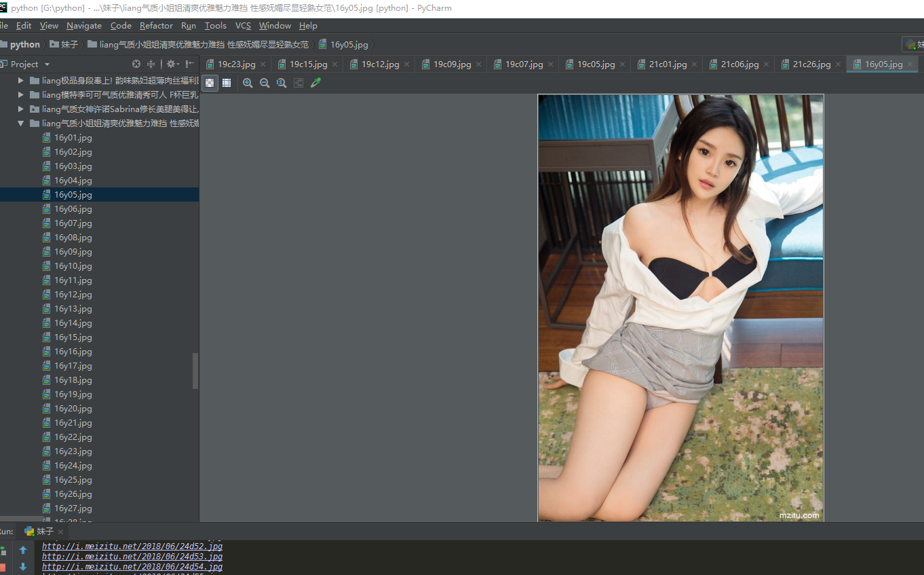Close the 19c23.jpg tab
This screenshot has height=575, width=924.
(x=263, y=64)
